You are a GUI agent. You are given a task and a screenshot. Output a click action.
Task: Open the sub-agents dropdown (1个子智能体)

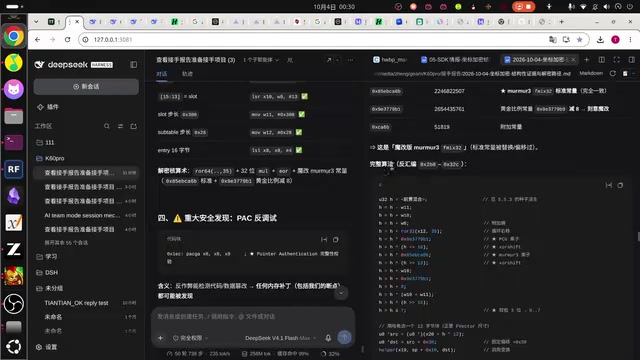(x=261, y=60)
